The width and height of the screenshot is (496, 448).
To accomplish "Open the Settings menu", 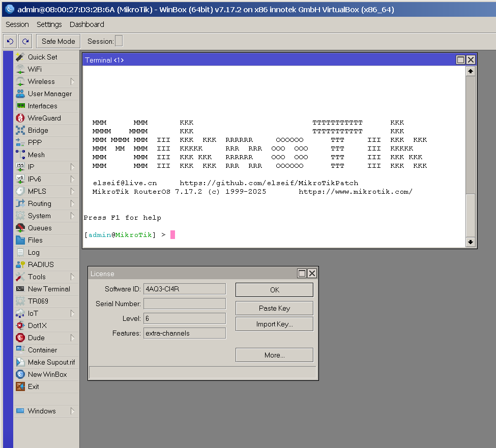I will click(x=49, y=24).
